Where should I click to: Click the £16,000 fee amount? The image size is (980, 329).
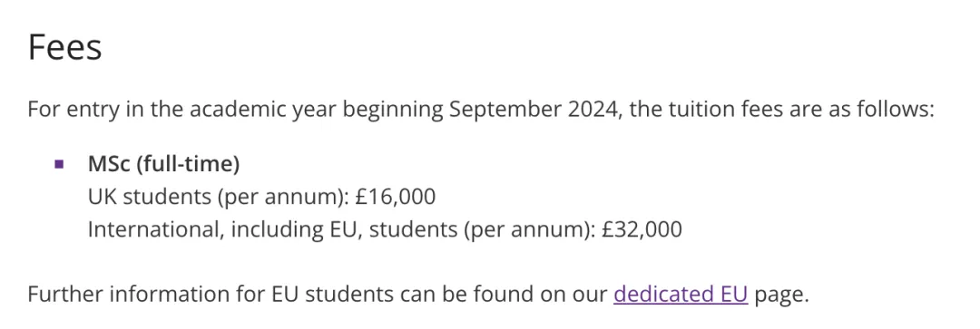point(395,198)
